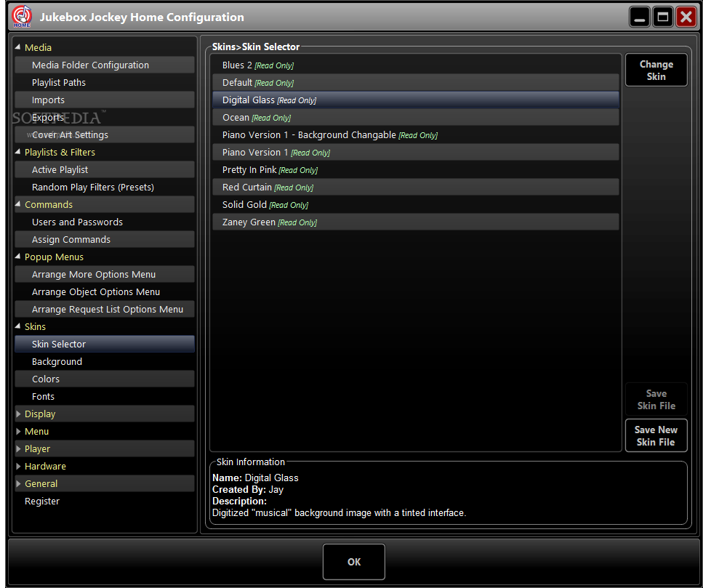Open the Background skin settings
Image resolution: width=703 pixels, height=588 pixels.
pyautogui.click(x=105, y=362)
